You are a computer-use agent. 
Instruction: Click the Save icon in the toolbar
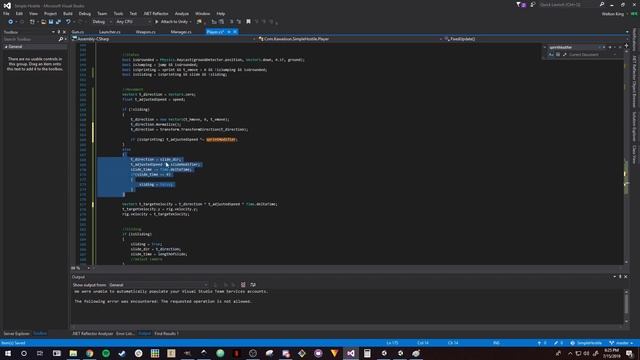51,22
